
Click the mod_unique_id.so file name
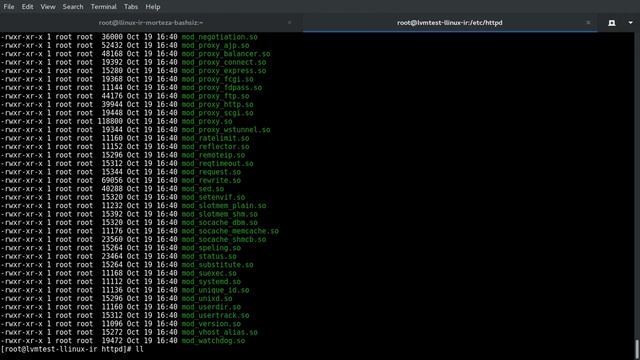(216, 290)
